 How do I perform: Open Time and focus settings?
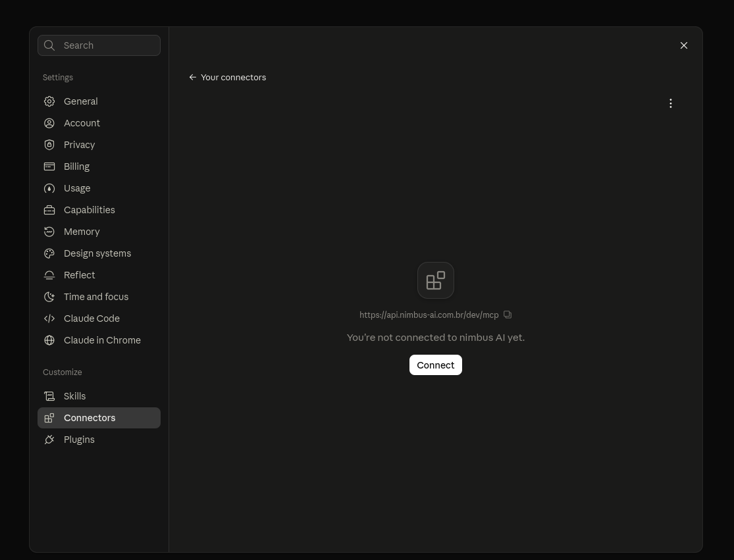click(99, 297)
